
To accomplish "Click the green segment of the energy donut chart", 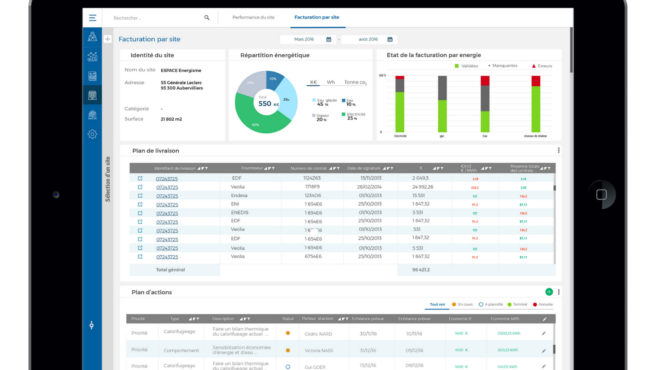I will point(259,121).
